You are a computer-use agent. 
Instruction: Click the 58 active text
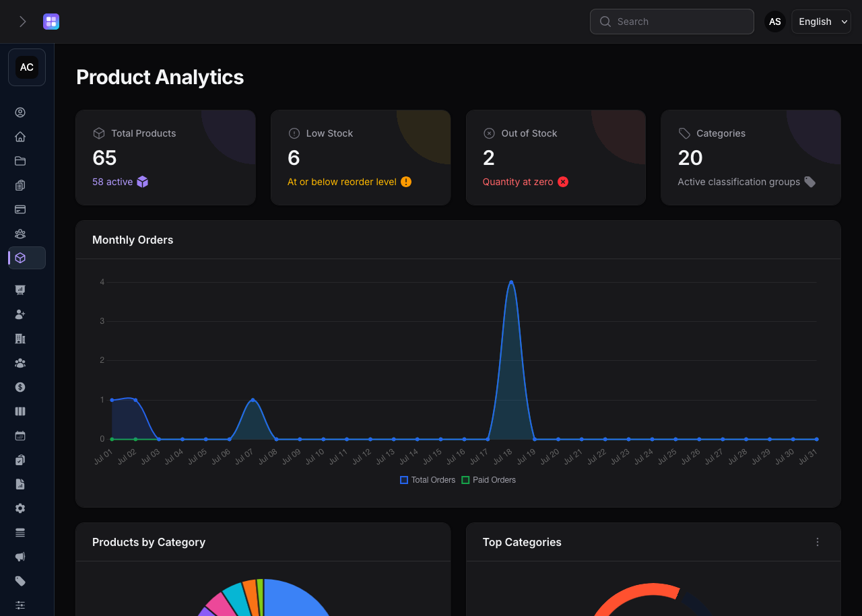coord(112,182)
